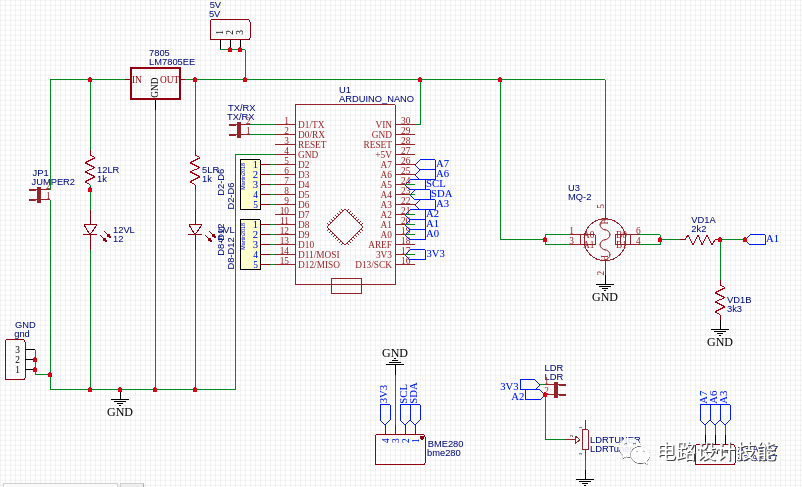Viewport: 802px width, 487px height.
Task: Select the 12LR 1k resistor symbol
Action: point(90,170)
